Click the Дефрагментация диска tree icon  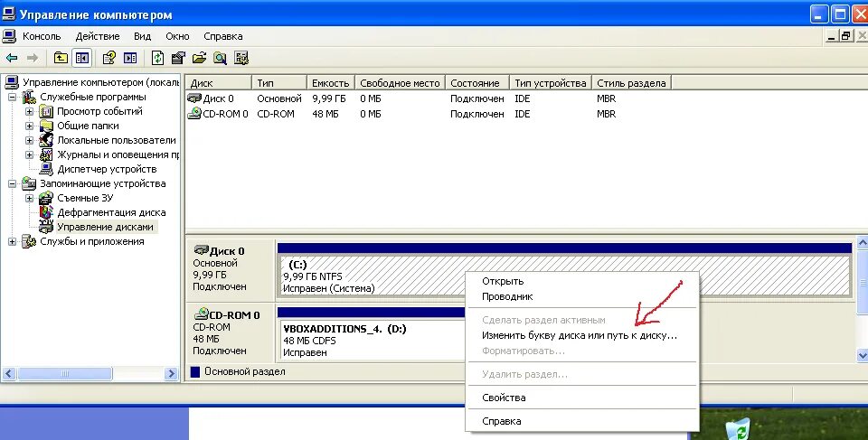click(x=46, y=212)
